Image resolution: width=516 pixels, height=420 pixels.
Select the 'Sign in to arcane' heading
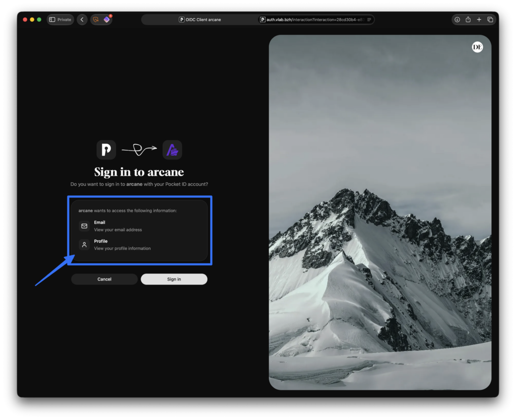pyautogui.click(x=139, y=172)
